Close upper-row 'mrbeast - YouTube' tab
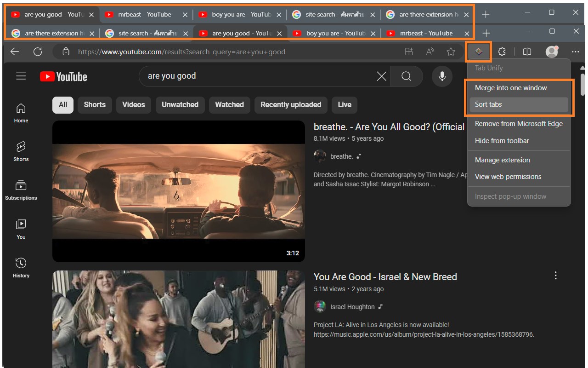Viewport: 588px width, 368px height. click(x=185, y=15)
